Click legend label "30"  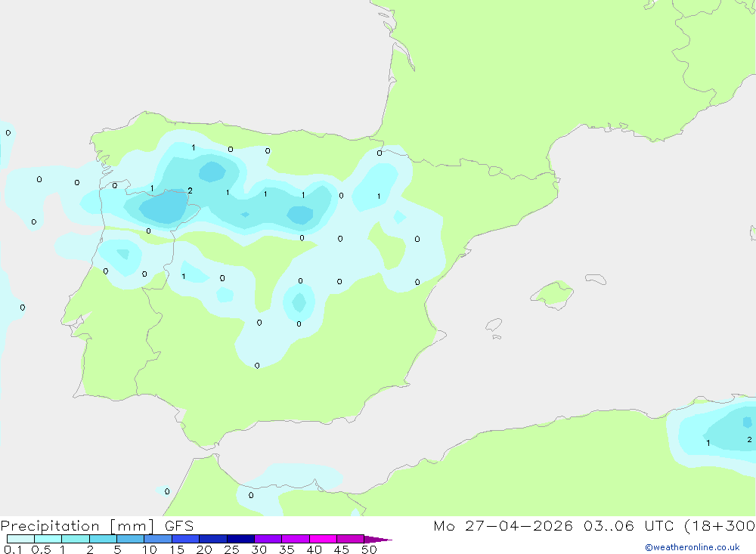pos(259,549)
